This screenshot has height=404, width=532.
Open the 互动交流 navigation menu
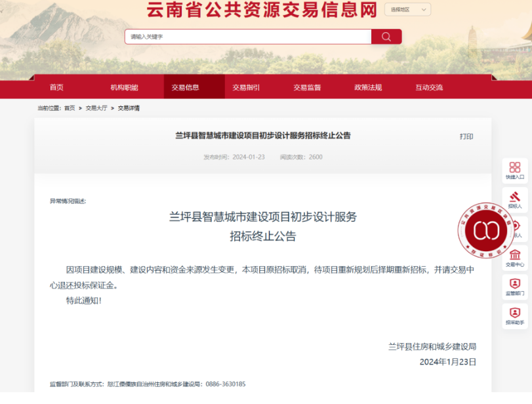(x=429, y=87)
